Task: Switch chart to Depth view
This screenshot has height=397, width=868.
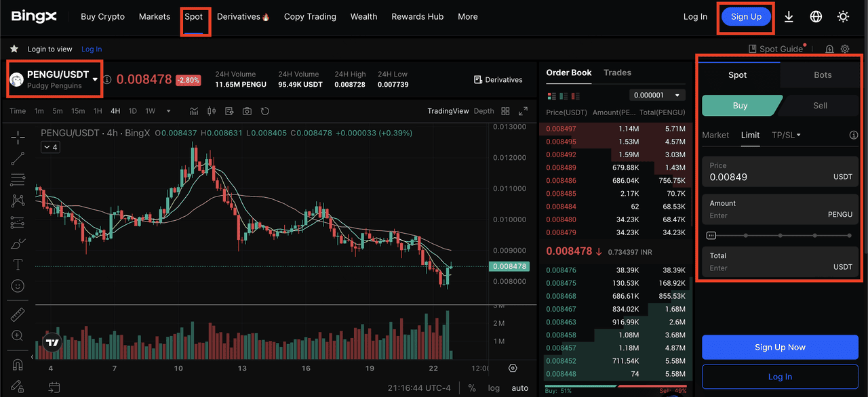Action: coord(484,111)
